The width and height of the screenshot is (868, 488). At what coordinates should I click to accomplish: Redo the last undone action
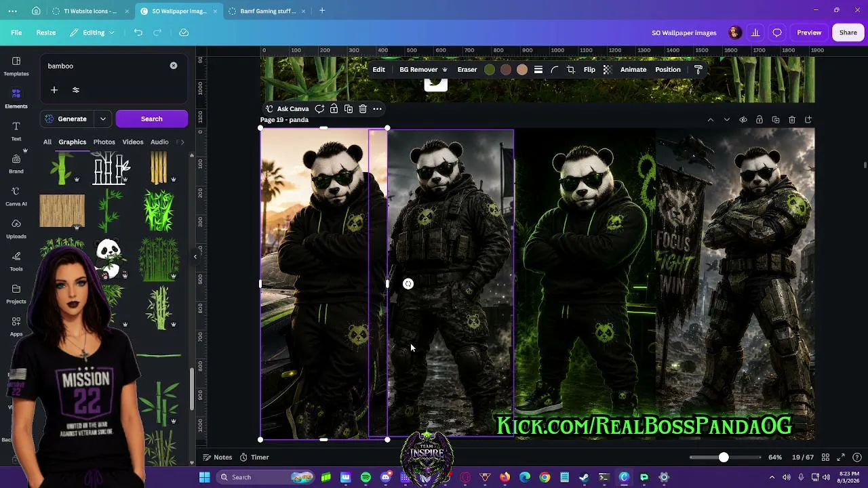coord(157,33)
